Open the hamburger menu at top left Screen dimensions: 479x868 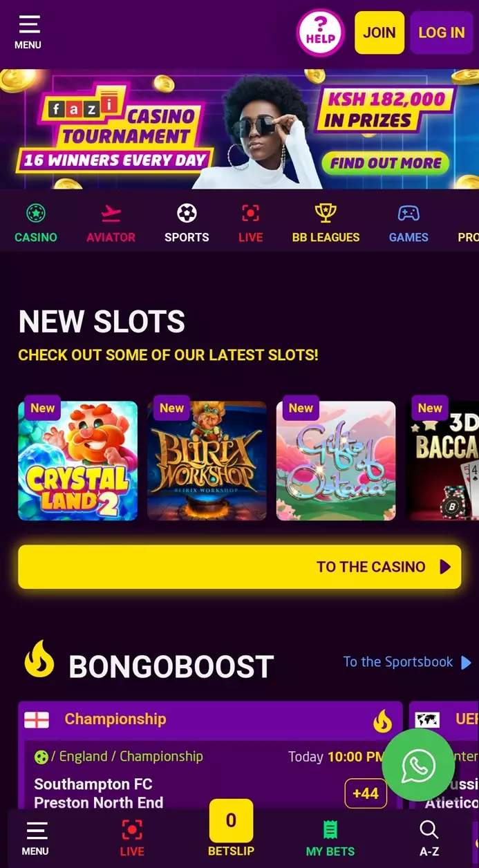[x=28, y=32]
